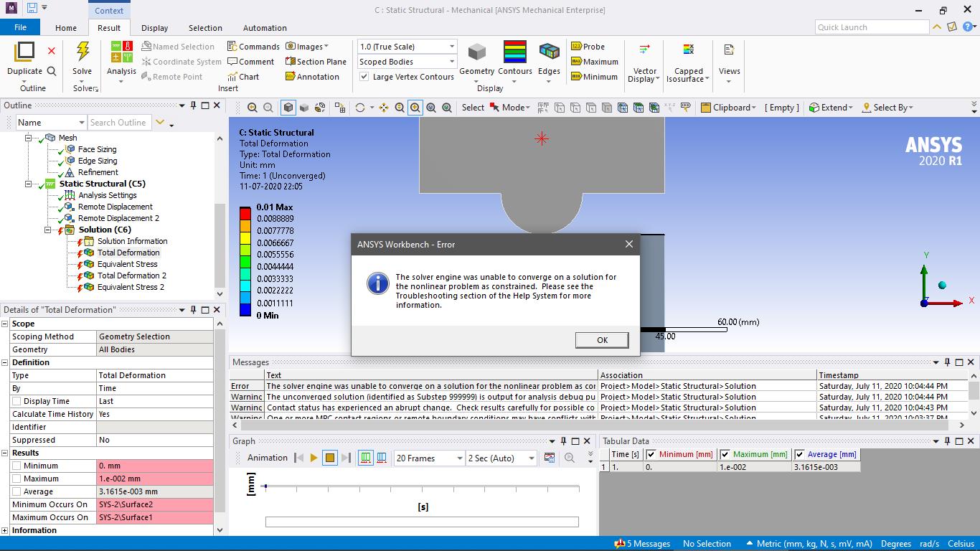Screen dimensions: 980x551
Task: Uncheck Average [mm] column in Tabular Data
Action: (x=800, y=454)
